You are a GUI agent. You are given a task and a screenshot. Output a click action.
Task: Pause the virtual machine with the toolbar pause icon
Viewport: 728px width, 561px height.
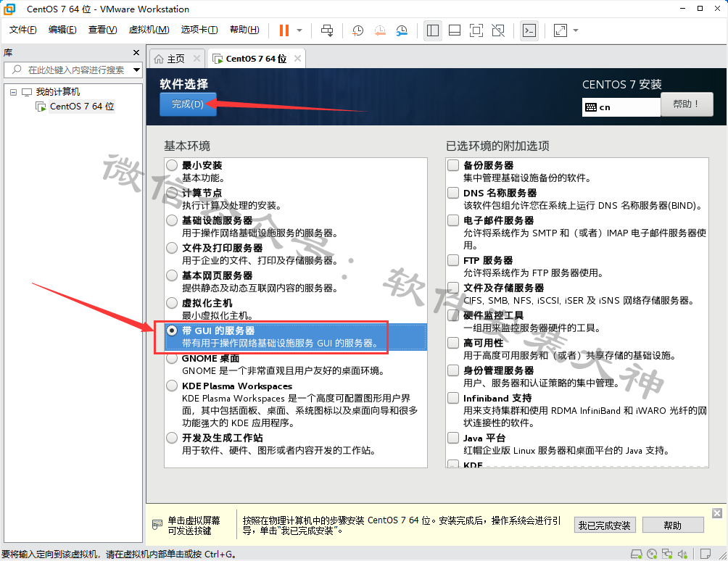click(x=284, y=30)
